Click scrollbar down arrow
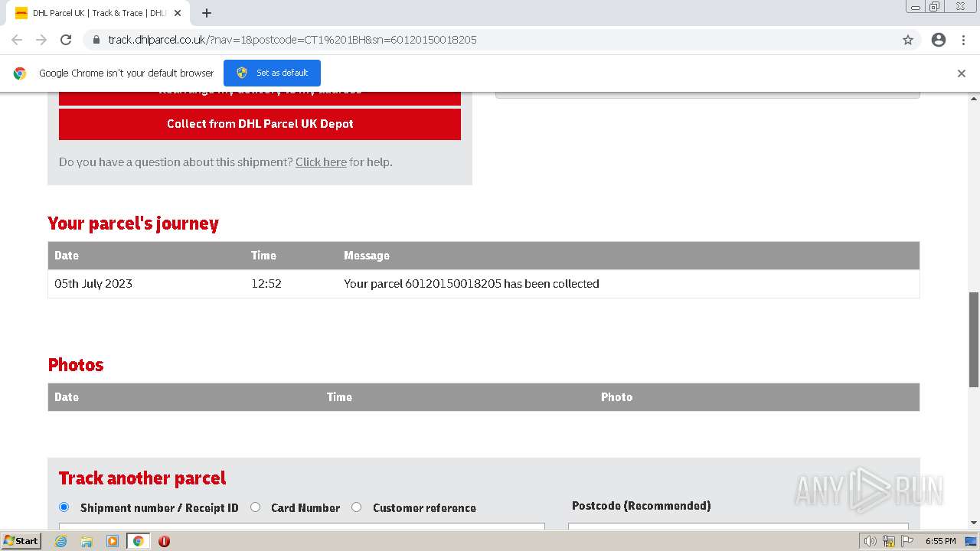The width and height of the screenshot is (980, 551). [974, 523]
